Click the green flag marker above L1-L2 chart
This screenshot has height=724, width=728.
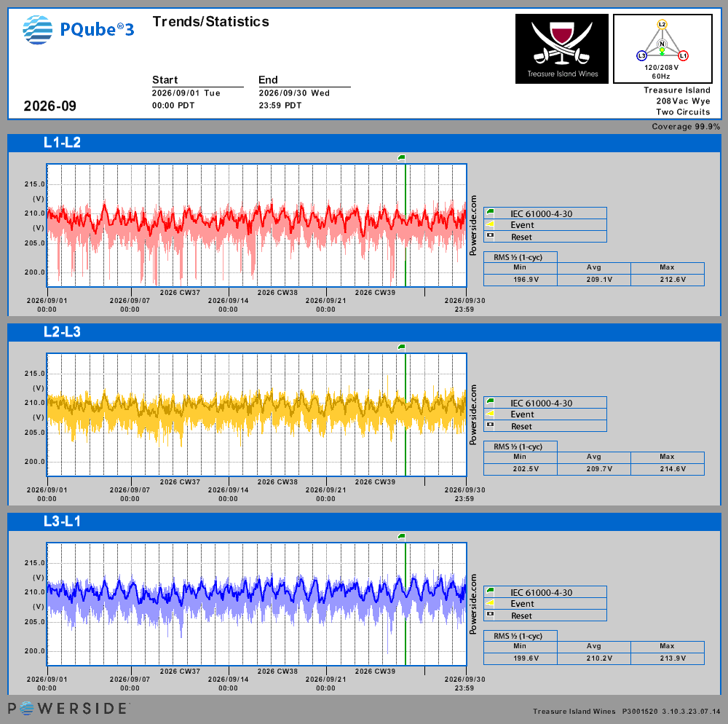pyautogui.click(x=402, y=158)
